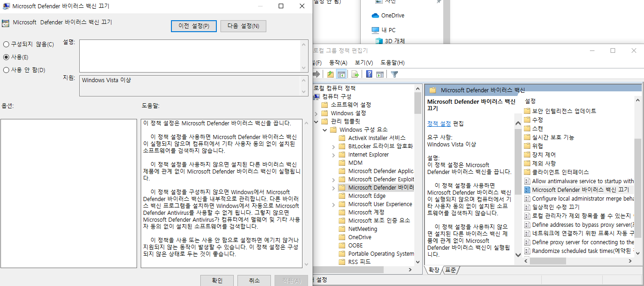Expand the Microsoft Defender 바이러스 tree node
This screenshot has height=286, width=644.
click(333, 187)
